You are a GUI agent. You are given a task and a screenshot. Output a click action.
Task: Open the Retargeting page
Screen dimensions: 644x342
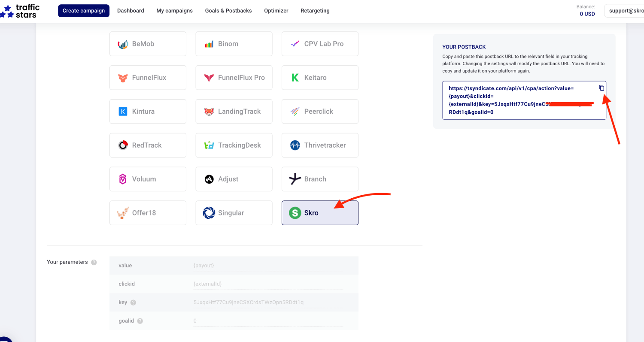(x=315, y=11)
